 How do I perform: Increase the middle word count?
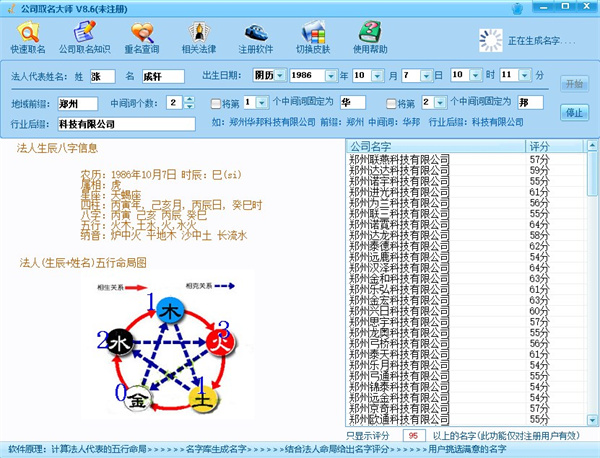189,99
